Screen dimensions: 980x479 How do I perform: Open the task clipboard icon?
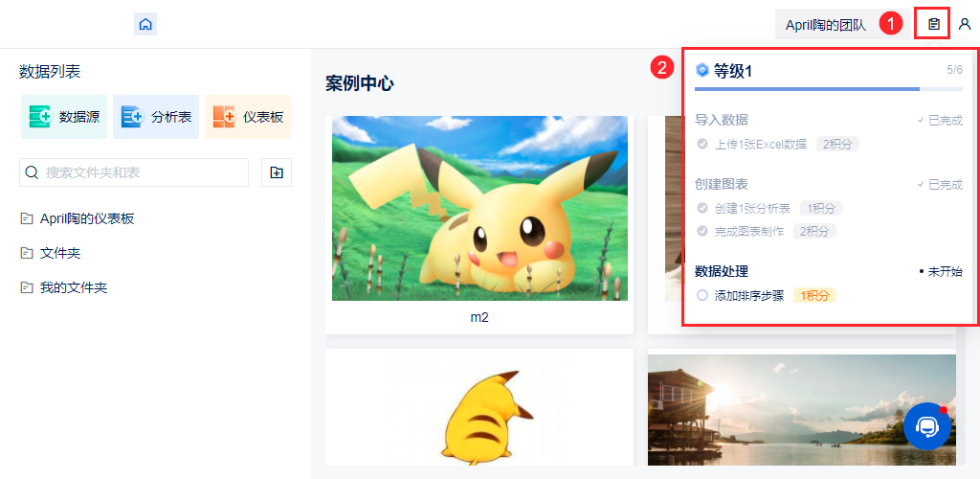(933, 24)
